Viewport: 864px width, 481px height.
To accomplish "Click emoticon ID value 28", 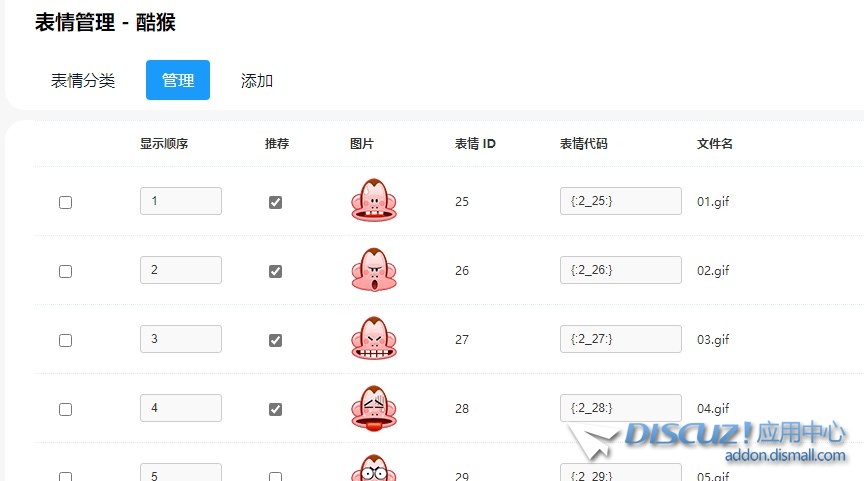I will 462,409.
